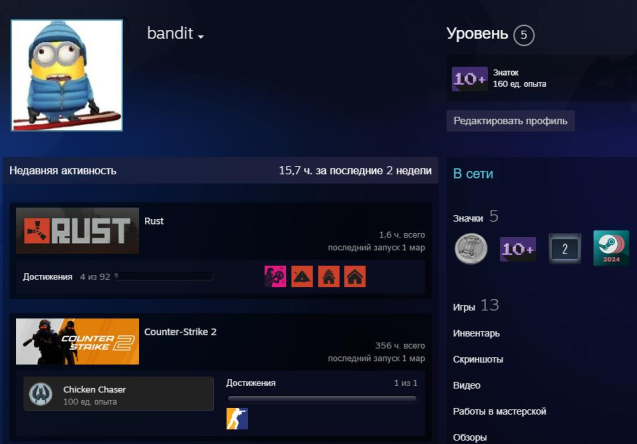Open the Игры 13 link
Screen dimensions: 637x444
coord(476,305)
